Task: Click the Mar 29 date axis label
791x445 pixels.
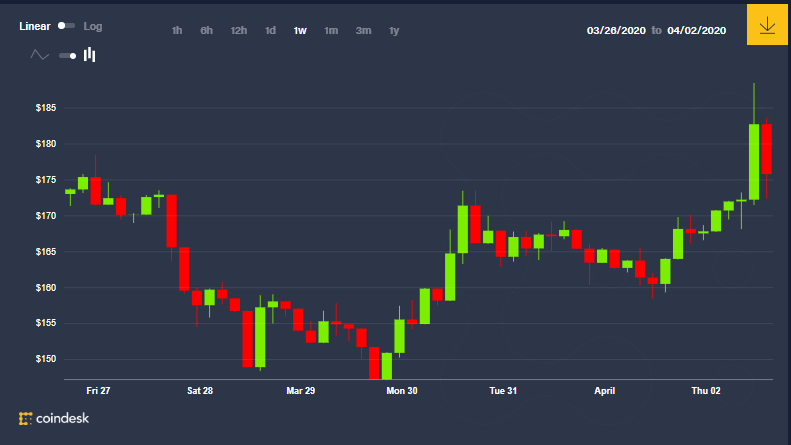Action: pyautogui.click(x=301, y=391)
